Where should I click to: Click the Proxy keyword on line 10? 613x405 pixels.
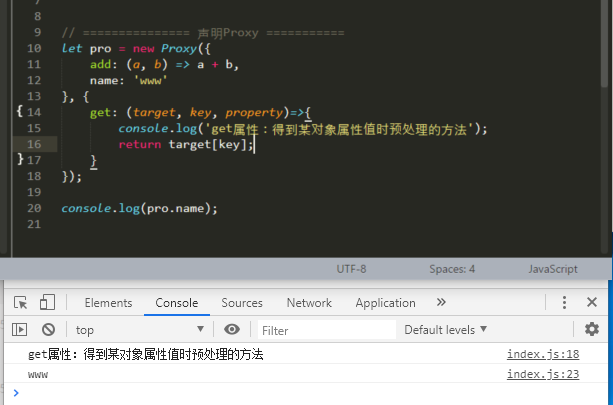[179, 48]
